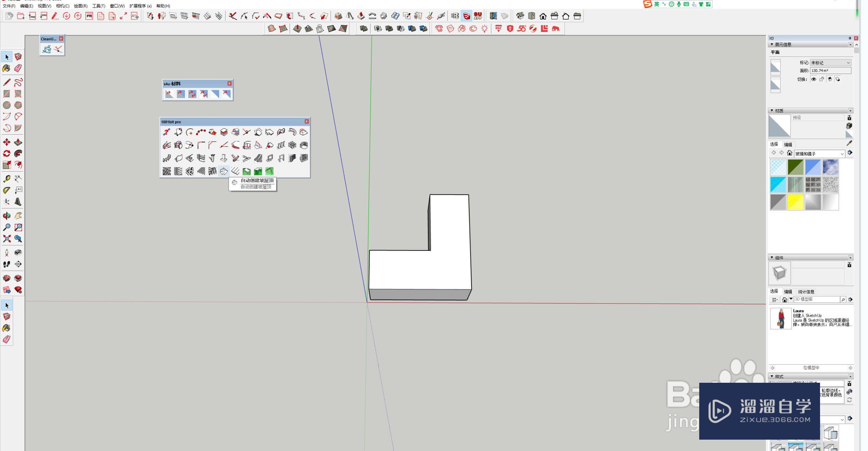Click the first icon in the 1001bit pro toolbar
This screenshot has width=868, height=451.
pos(166,132)
